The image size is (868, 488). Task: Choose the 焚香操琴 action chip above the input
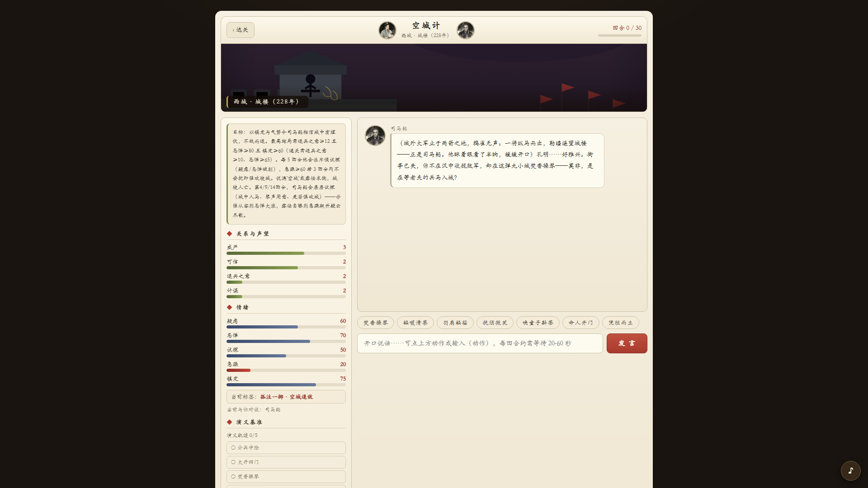tap(376, 323)
